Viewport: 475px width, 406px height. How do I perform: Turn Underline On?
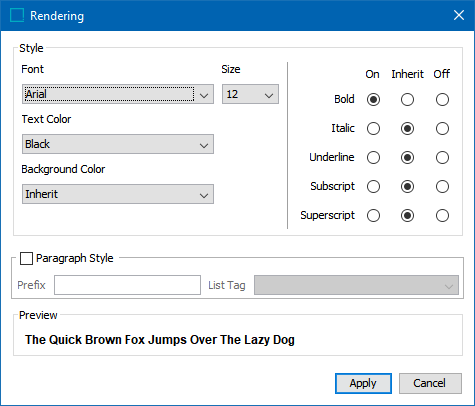pyautogui.click(x=373, y=157)
